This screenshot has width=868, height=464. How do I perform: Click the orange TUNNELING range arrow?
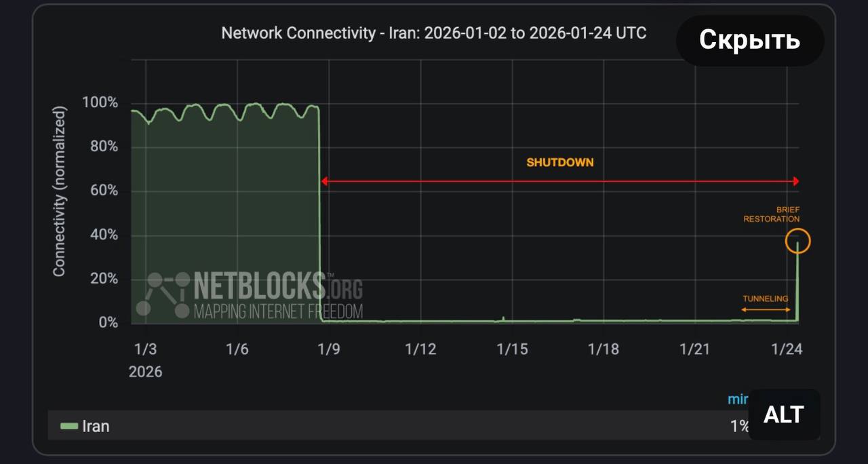(x=766, y=310)
